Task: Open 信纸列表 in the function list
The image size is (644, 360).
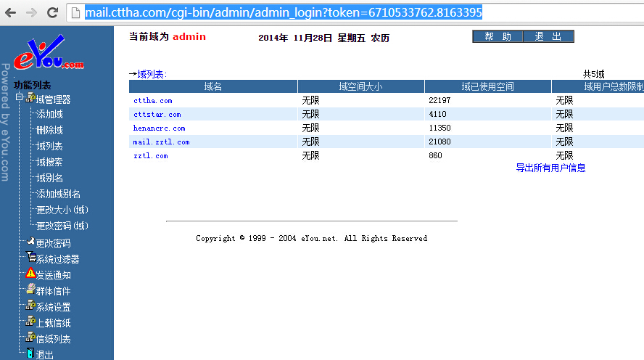Action: click(x=53, y=340)
